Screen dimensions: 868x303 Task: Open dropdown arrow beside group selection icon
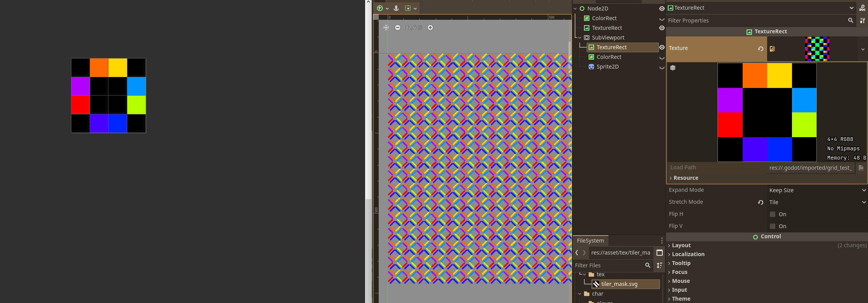coord(415,9)
